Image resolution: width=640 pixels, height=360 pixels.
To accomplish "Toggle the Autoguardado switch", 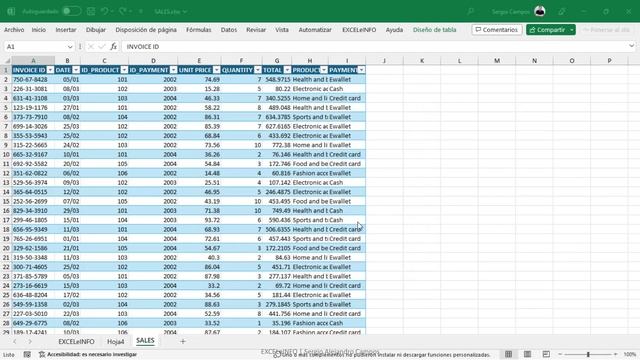I will (x=72, y=11).
